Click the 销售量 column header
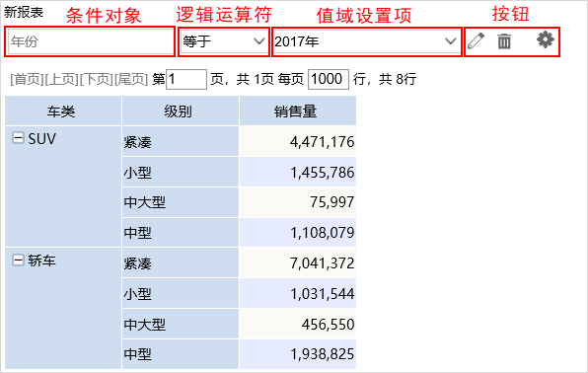This screenshot has height=373, width=588. click(x=298, y=111)
